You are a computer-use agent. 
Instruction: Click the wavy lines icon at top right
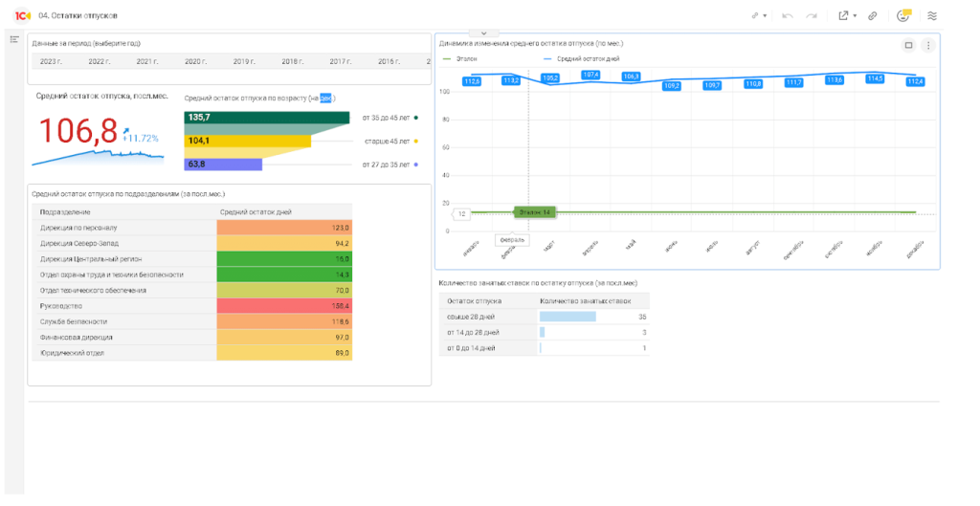pos(932,15)
